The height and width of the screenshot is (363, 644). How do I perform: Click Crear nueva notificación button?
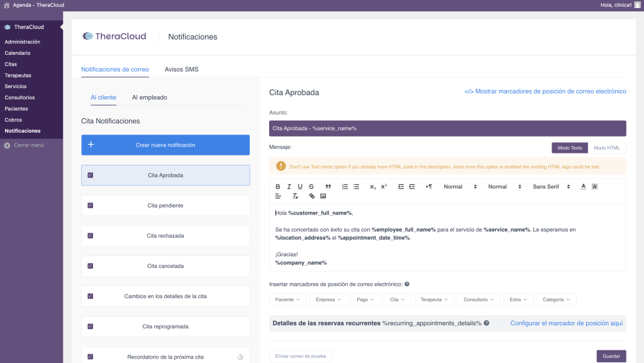tap(165, 145)
